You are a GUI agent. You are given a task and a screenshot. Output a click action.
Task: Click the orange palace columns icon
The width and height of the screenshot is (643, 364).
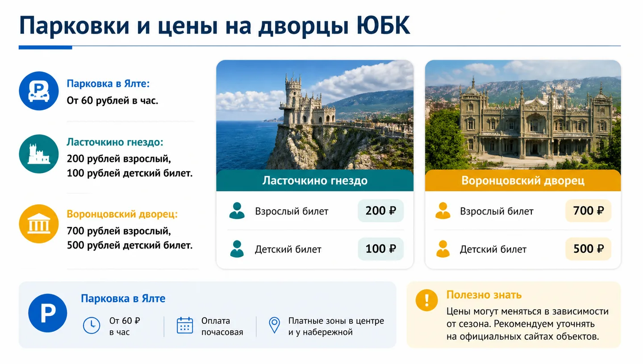[x=39, y=224]
